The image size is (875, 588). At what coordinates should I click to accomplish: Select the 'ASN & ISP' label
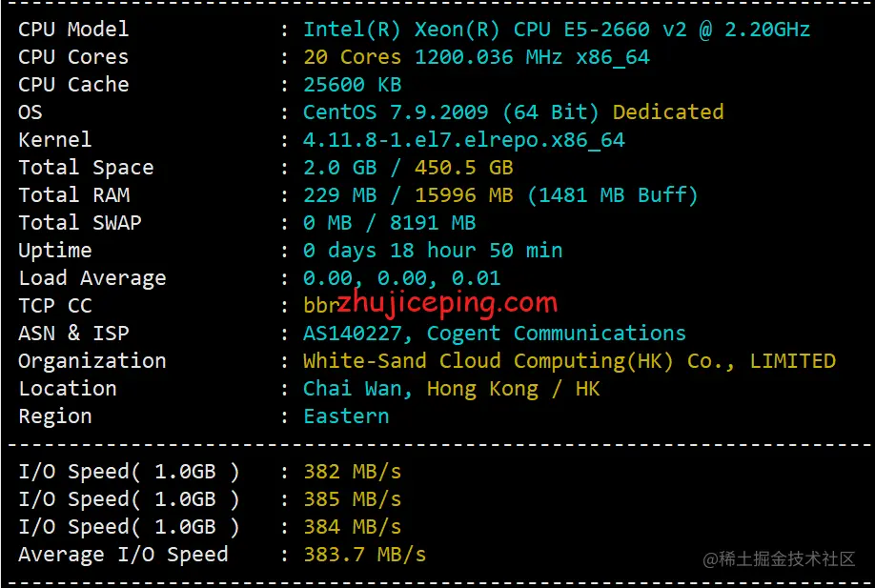[73, 334]
